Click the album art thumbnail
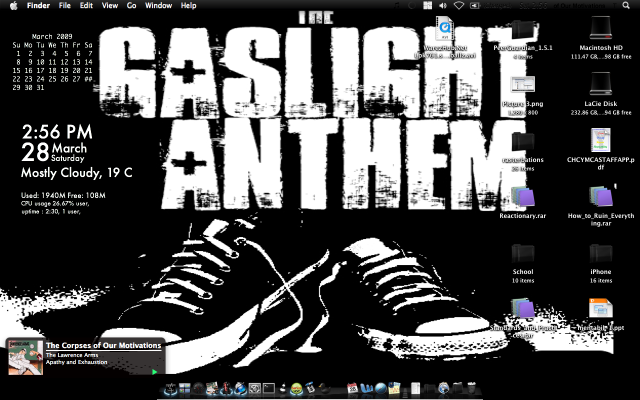This screenshot has height=400, width=640. pos(26,357)
